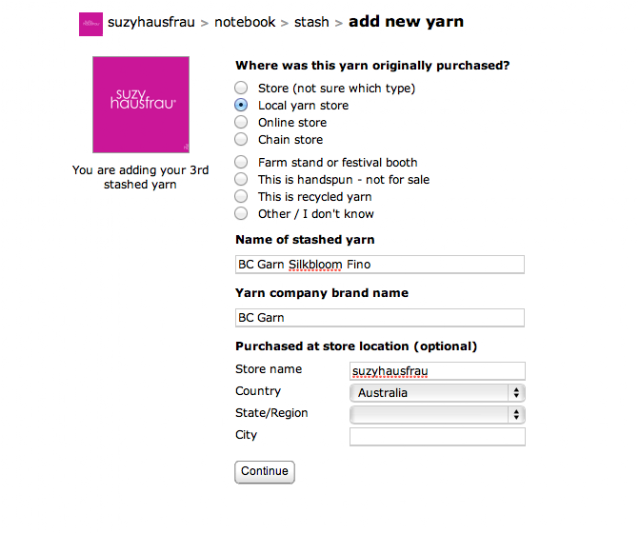Select 'Other / I don't know' radio button
The height and width of the screenshot is (534, 640).
pyautogui.click(x=241, y=214)
